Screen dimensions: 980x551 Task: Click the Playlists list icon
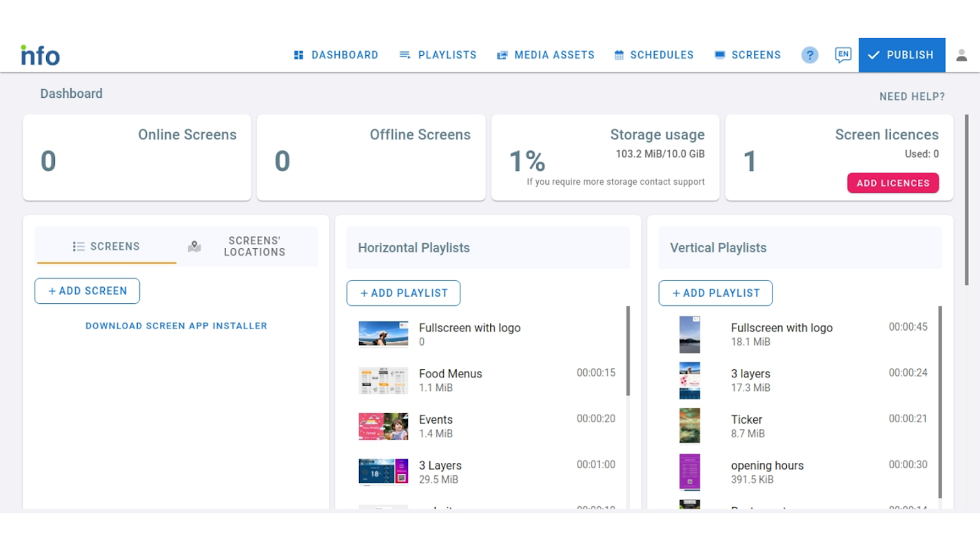tap(405, 55)
